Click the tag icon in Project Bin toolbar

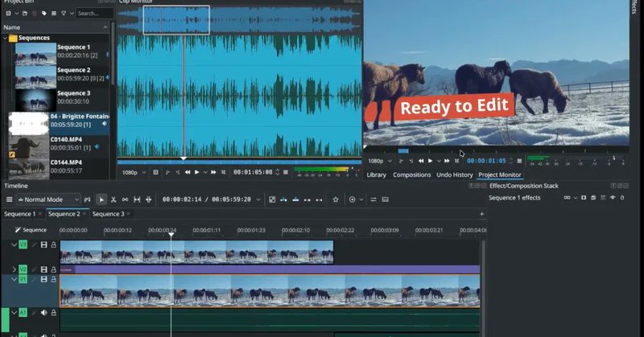point(44,14)
